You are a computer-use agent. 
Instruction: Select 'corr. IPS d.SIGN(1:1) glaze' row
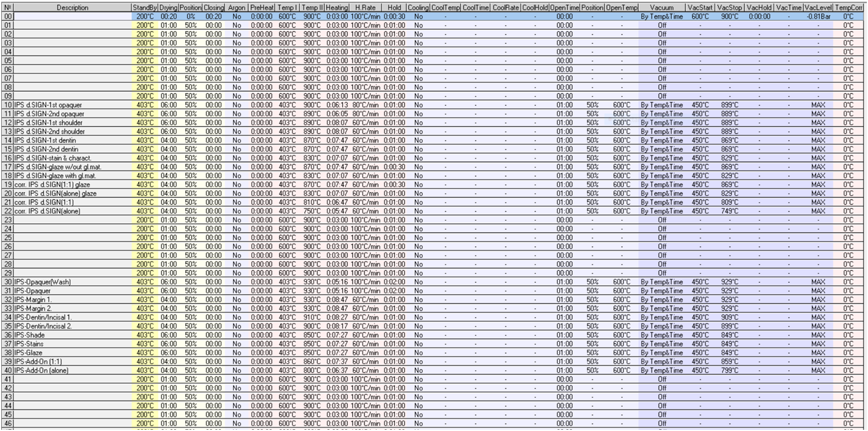(433, 184)
